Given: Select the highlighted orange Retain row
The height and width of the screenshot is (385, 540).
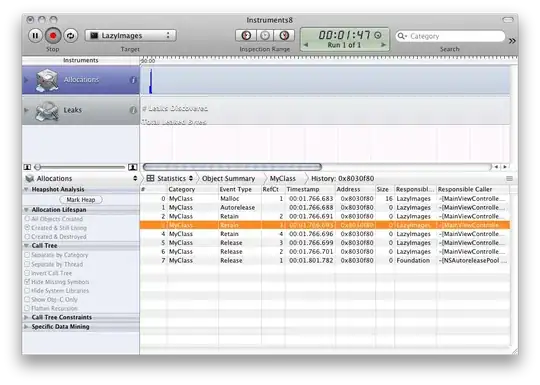Looking at the screenshot, I should [325, 225].
